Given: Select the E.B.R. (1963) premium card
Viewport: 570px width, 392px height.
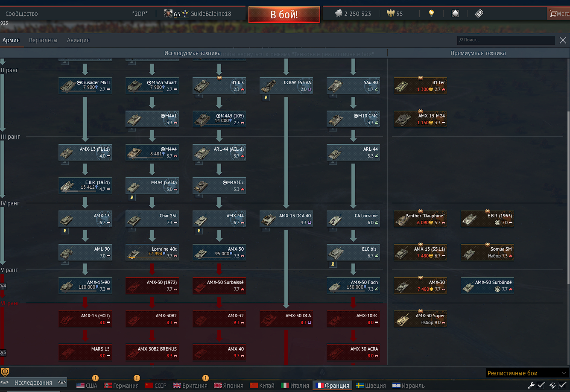Looking at the screenshot, I should coord(487,219).
